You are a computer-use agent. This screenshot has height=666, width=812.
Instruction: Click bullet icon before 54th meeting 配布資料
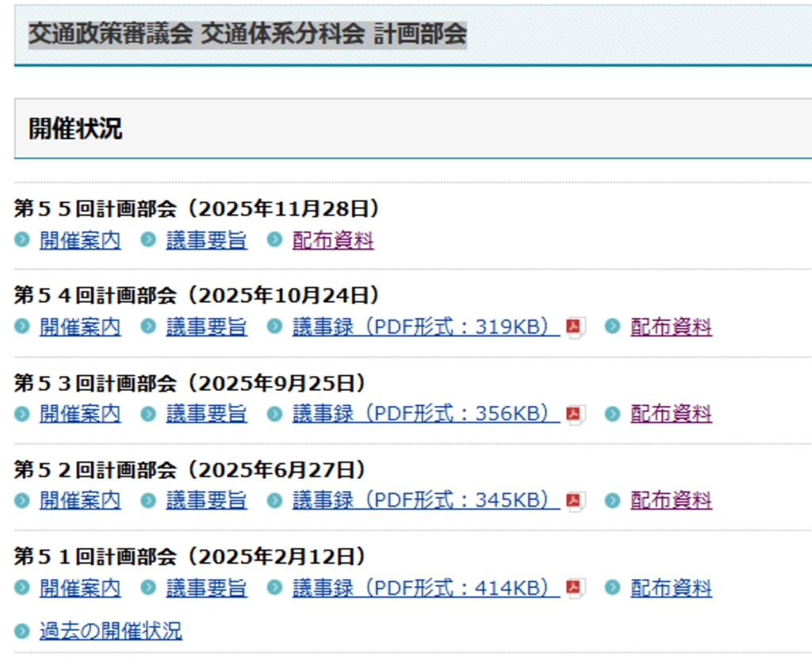pyautogui.click(x=612, y=327)
